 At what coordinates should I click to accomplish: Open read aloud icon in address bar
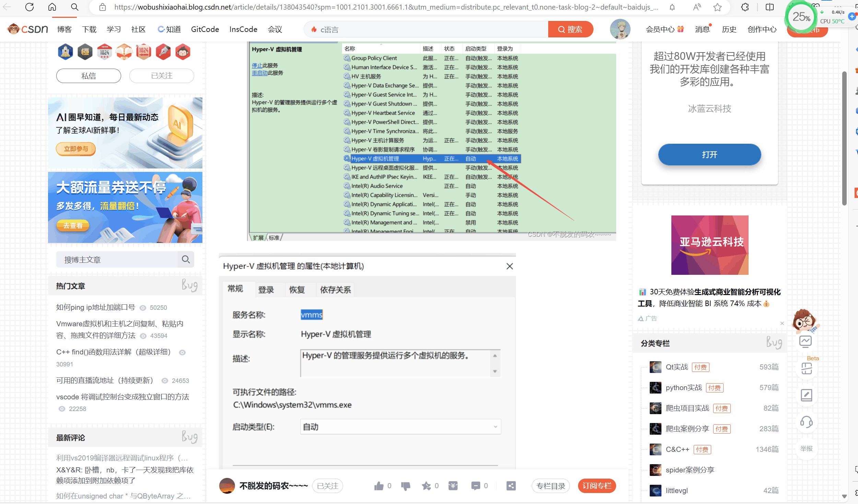(x=697, y=7)
